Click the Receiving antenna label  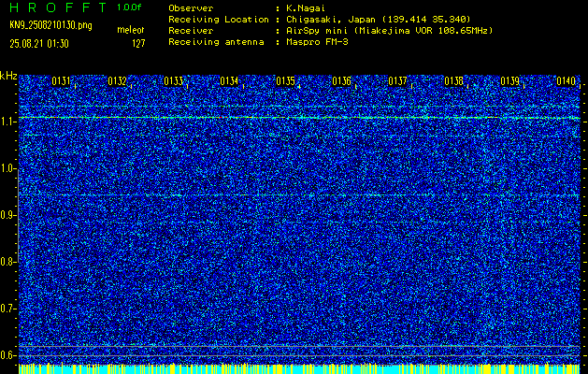pos(216,42)
